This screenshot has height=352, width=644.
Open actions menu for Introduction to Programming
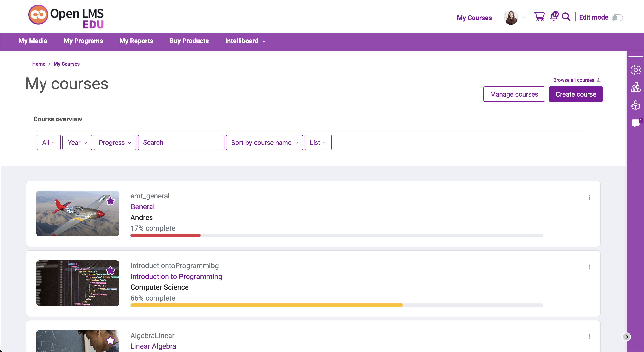click(x=590, y=267)
